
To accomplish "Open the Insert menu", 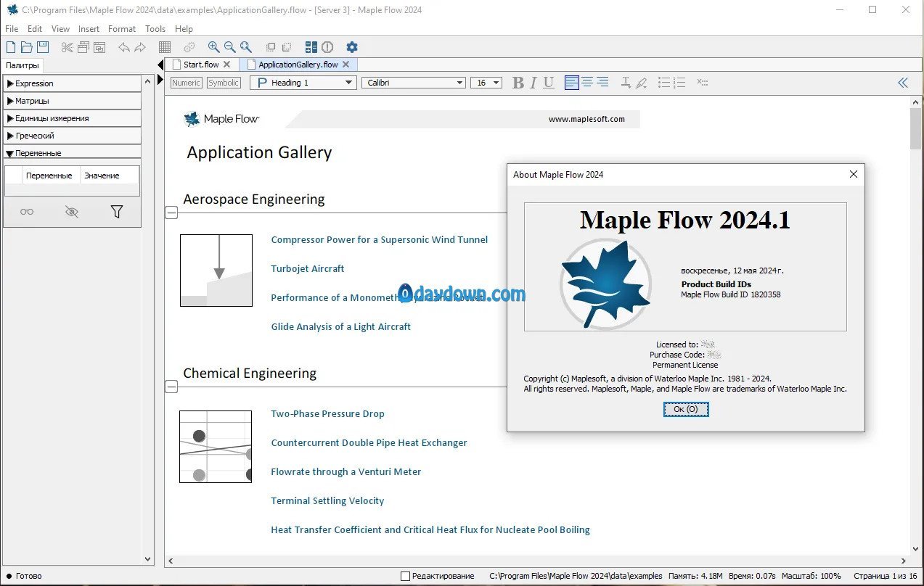I will pos(89,29).
